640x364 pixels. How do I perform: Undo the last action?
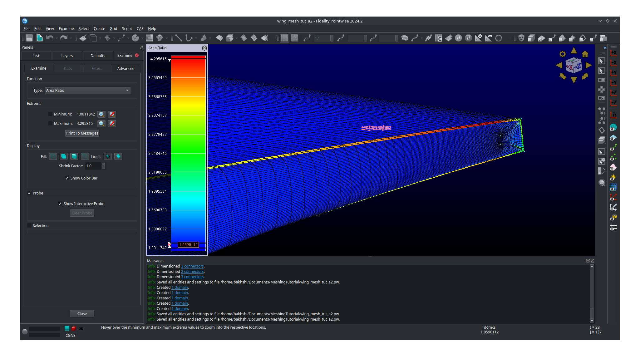pyautogui.click(x=50, y=38)
